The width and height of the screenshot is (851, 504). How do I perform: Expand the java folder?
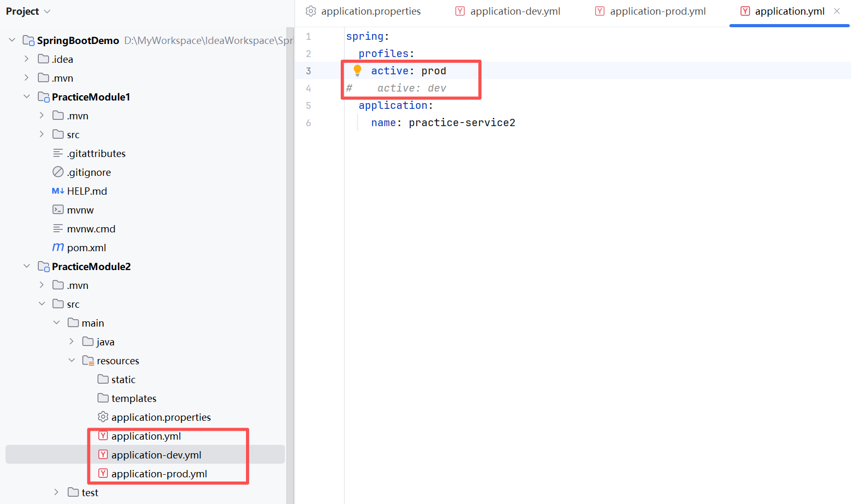(x=72, y=342)
